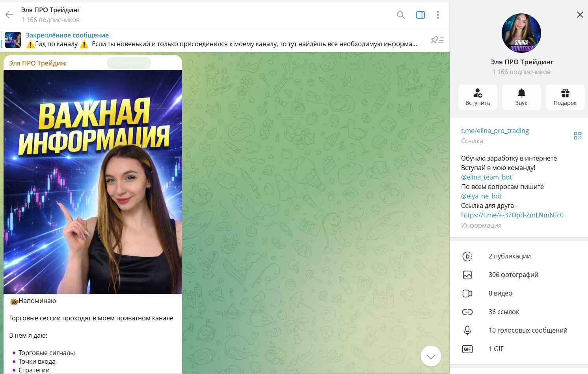Click the text "По всем вопросам пишите"
The width and height of the screenshot is (588, 374).
coord(502,187)
